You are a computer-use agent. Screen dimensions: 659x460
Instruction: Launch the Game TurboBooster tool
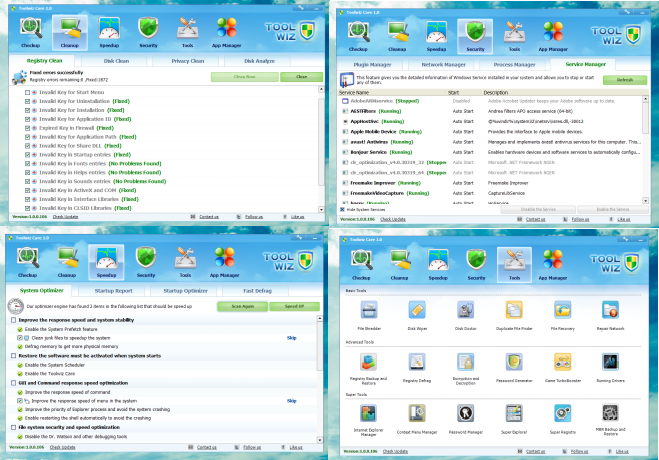[562, 362]
